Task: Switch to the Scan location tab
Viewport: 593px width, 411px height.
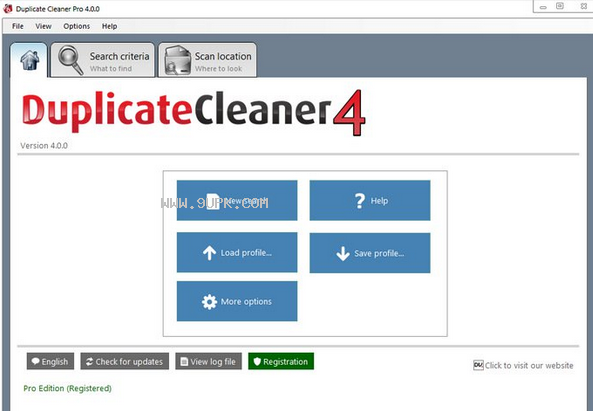Action: point(207,60)
